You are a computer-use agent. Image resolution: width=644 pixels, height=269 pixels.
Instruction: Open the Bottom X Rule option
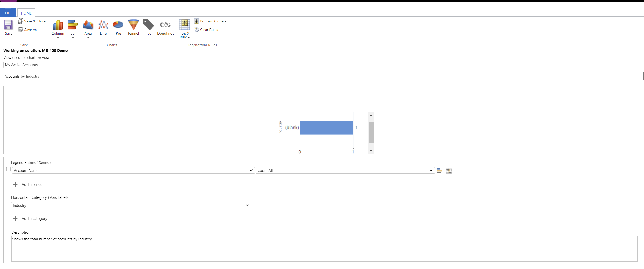click(210, 21)
